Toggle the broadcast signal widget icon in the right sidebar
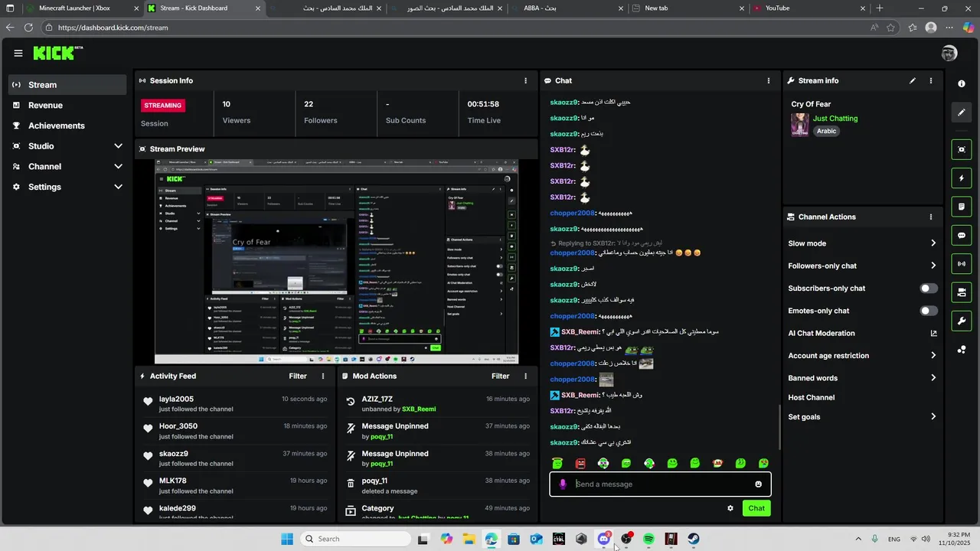Screen dimensions: 980x551 (962, 264)
